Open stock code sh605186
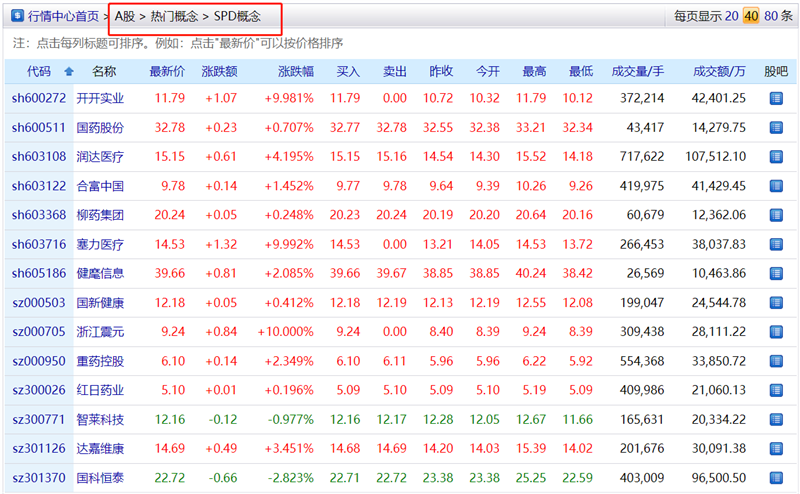The height and width of the screenshot is (494, 800). tap(39, 274)
